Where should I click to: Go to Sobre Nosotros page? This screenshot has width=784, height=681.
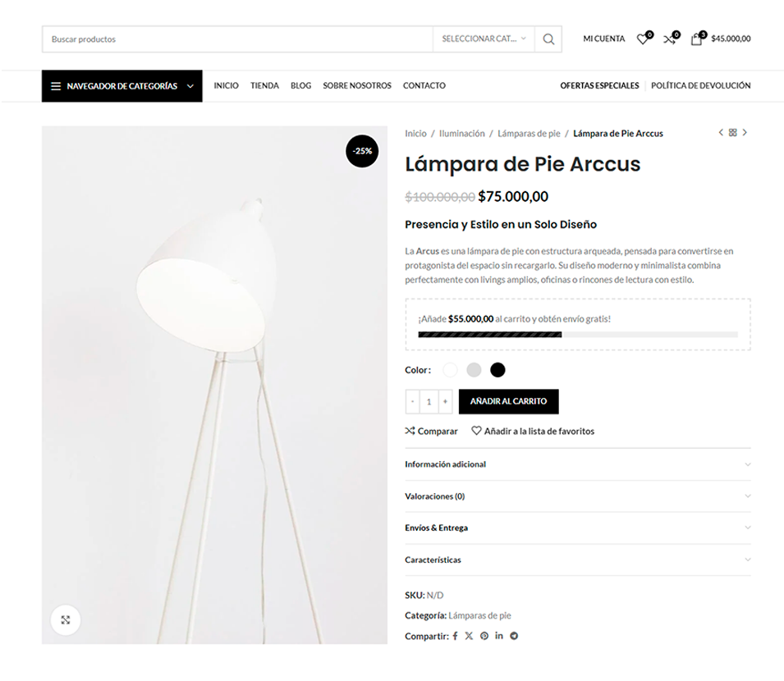[x=357, y=85]
